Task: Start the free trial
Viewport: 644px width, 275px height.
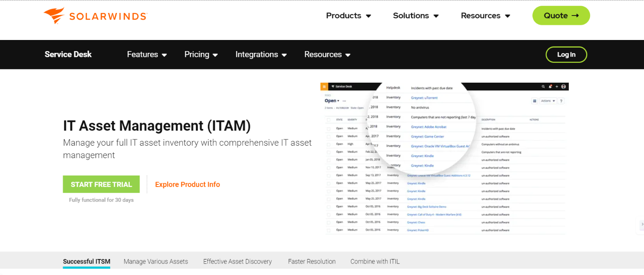Action: [101, 184]
